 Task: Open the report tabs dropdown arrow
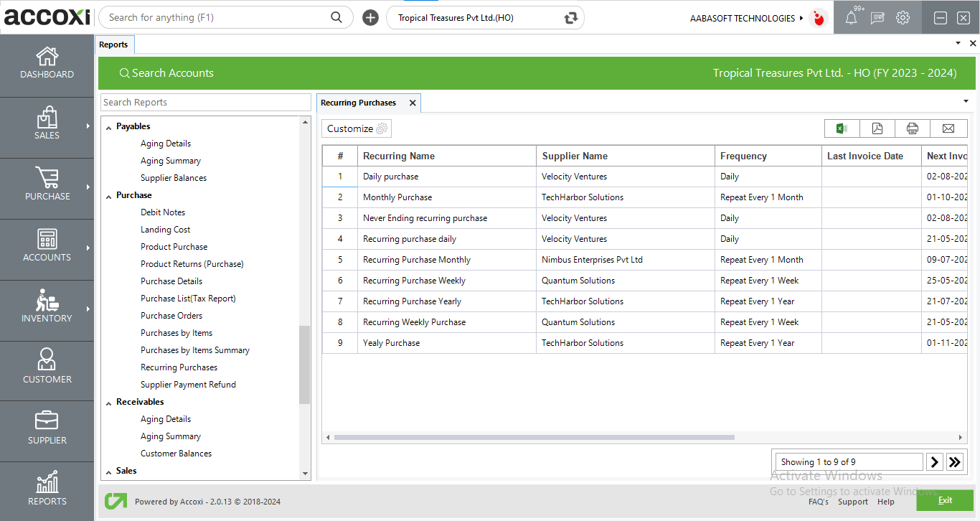966,101
